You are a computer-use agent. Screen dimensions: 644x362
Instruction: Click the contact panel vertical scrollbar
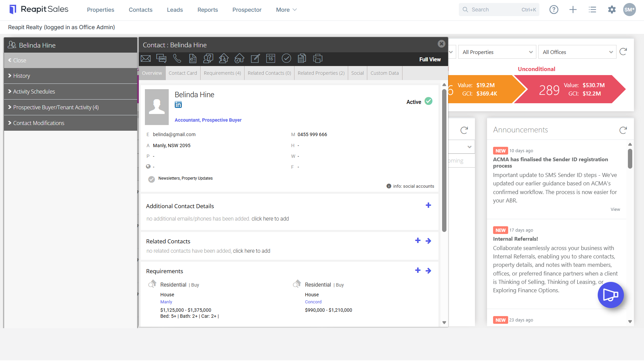444,161
